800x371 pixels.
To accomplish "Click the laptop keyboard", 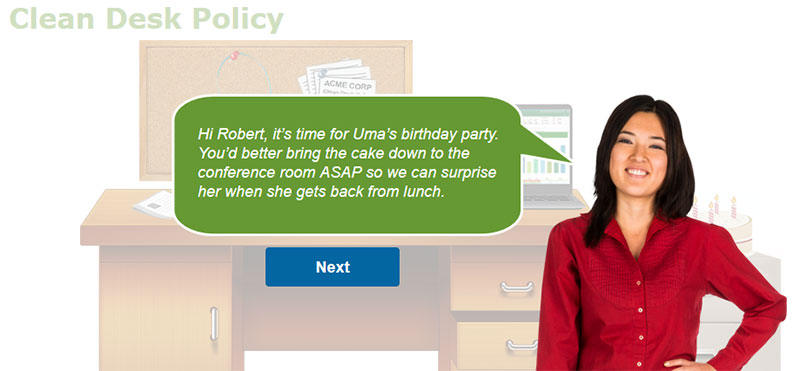I will (x=552, y=200).
